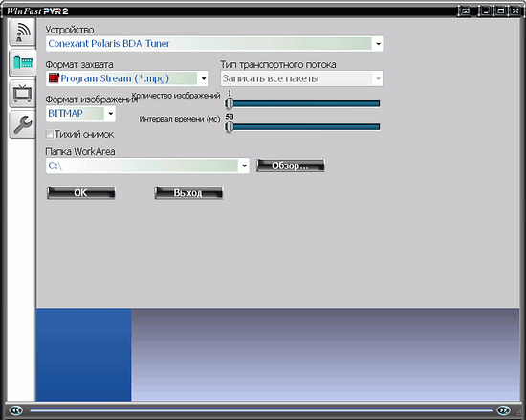Expand the Устройство device dropdown
Screen dimensions: 526x420
click(x=378, y=44)
